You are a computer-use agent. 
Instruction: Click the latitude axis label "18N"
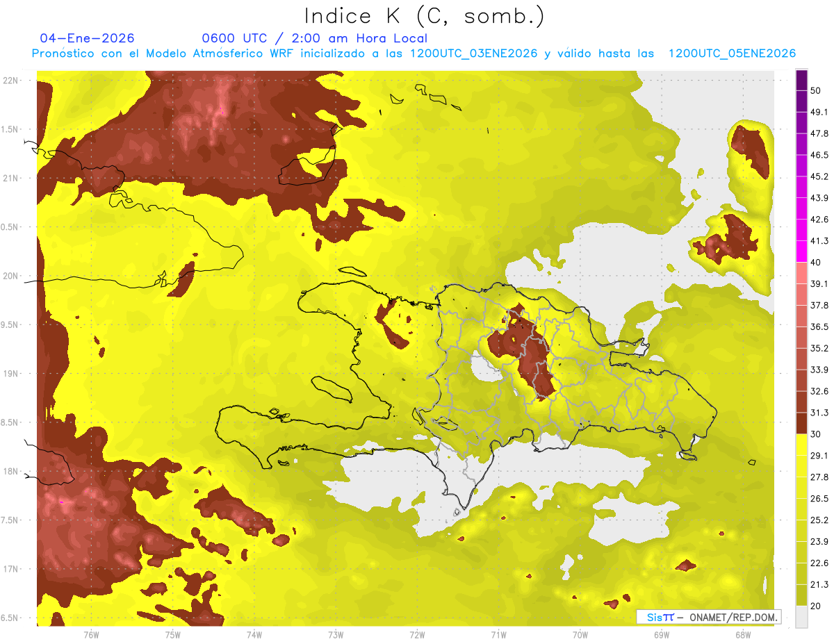coord(10,472)
